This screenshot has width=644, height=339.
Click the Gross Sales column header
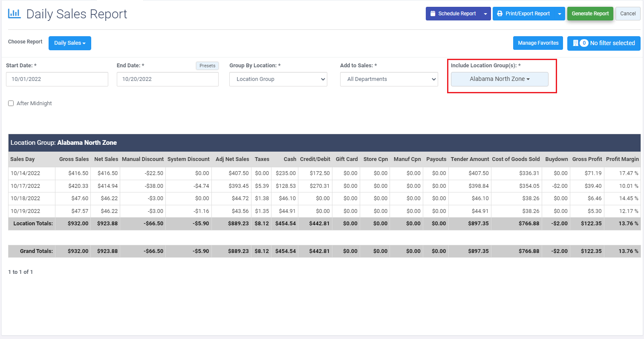(73, 159)
